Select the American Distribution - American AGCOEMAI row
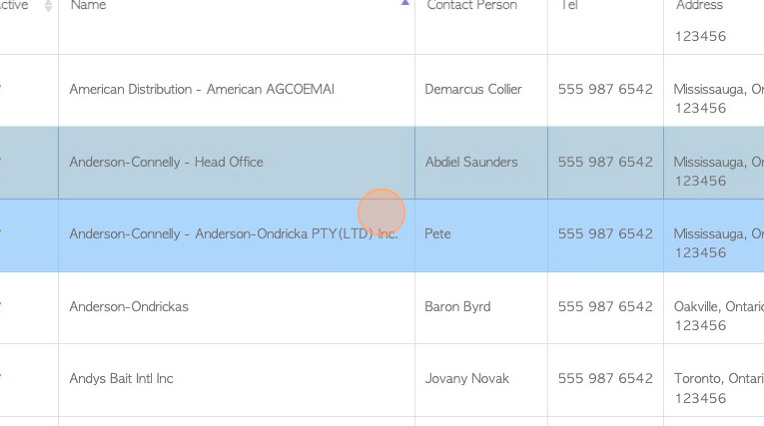 (x=201, y=90)
